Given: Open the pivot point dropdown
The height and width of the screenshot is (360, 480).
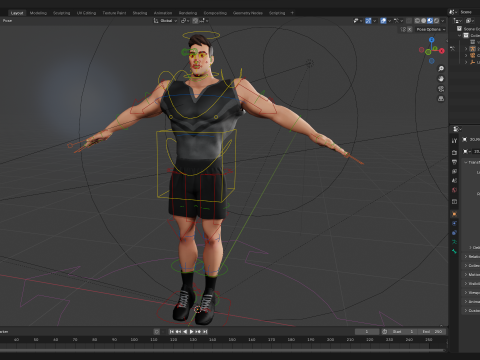Looking at the screenshot, I should click(185, 21).
